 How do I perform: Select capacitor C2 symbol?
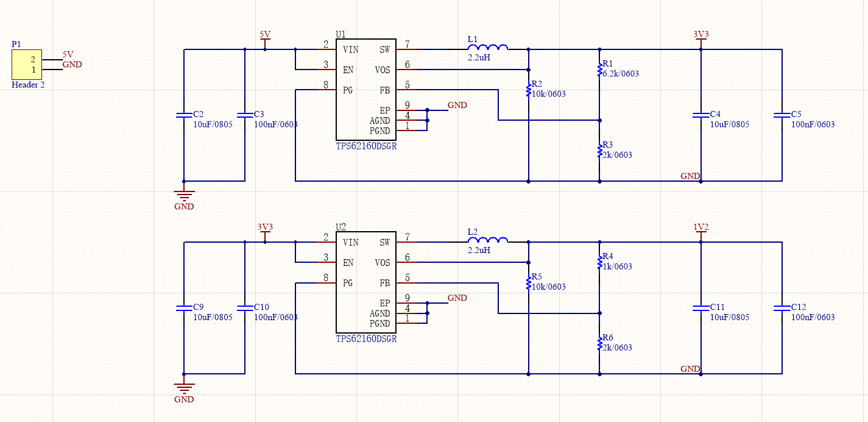click(184, 114)
